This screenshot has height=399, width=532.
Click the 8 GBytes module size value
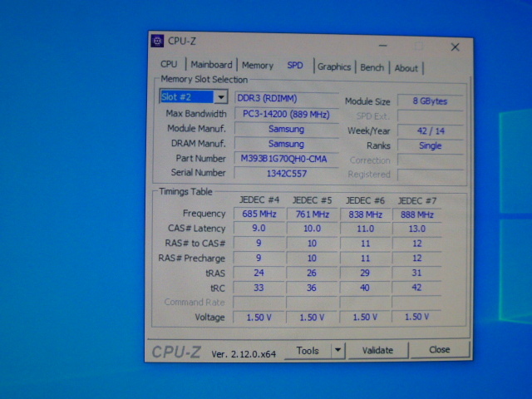pos(431,101)
